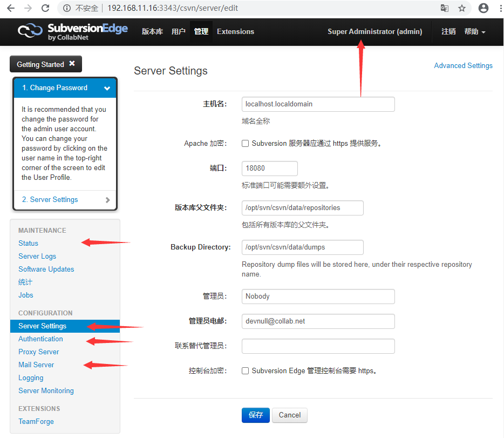Screen dimensions: 504x438
Task: Bookmark the page with the star icon
Action: pos(462,8)
